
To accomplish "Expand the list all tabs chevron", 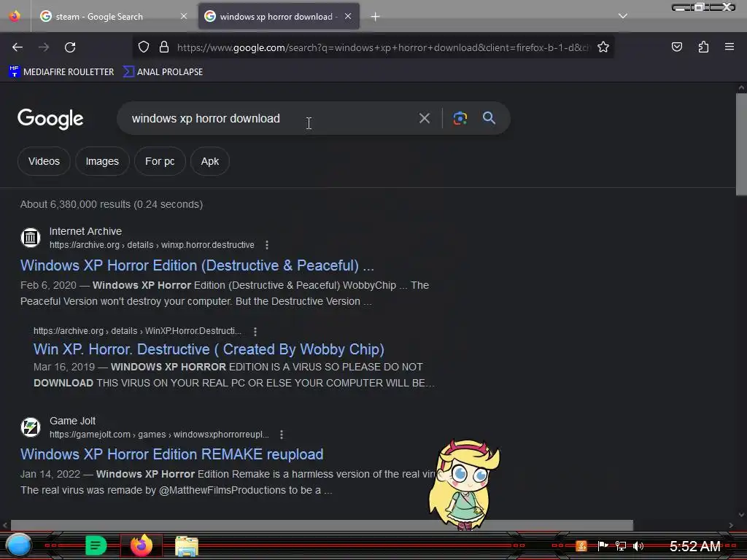I will [x=623, y=16].
